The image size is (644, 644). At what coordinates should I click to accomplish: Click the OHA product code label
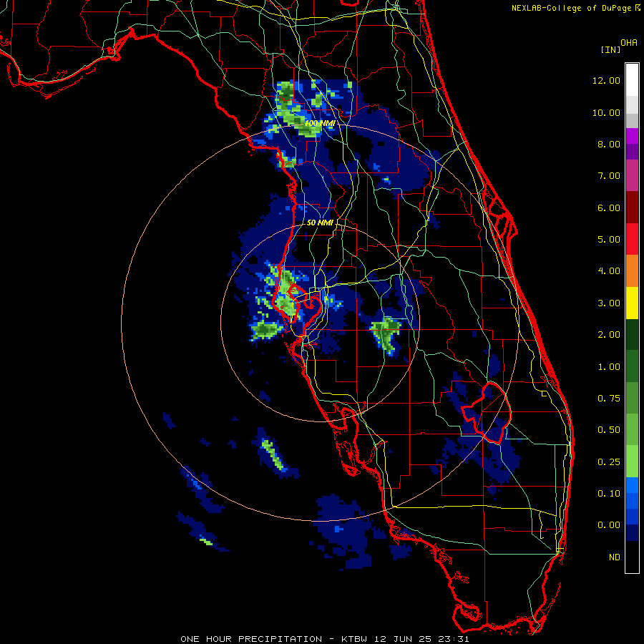click(x=629, y=43)
